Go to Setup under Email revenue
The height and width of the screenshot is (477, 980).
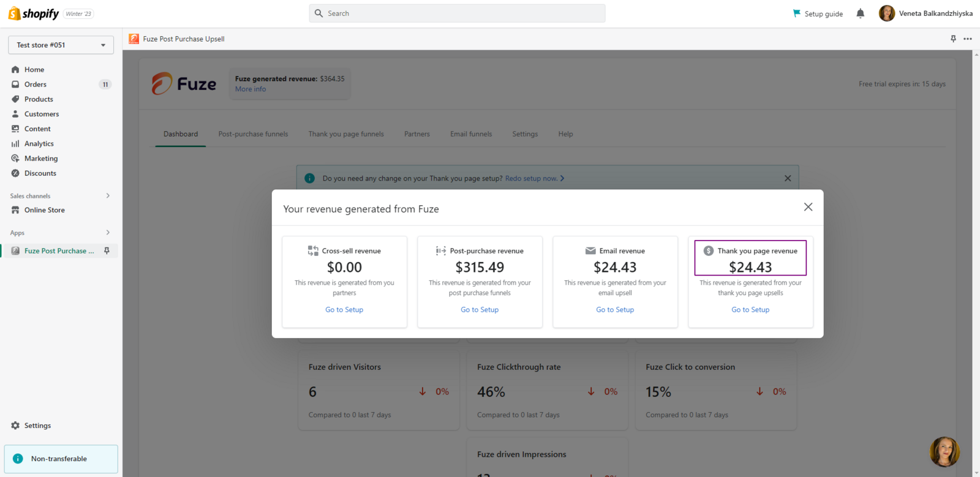(x=615, y=310)
